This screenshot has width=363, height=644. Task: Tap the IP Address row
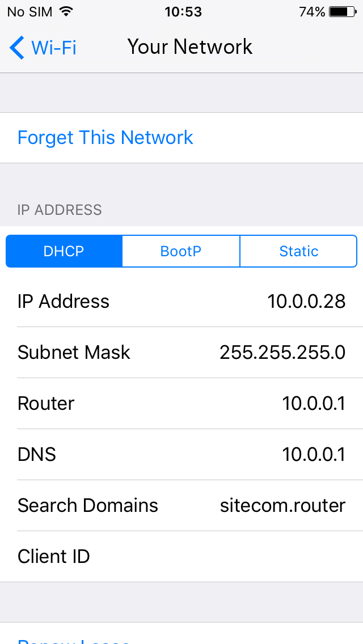(x=181, y=302)
